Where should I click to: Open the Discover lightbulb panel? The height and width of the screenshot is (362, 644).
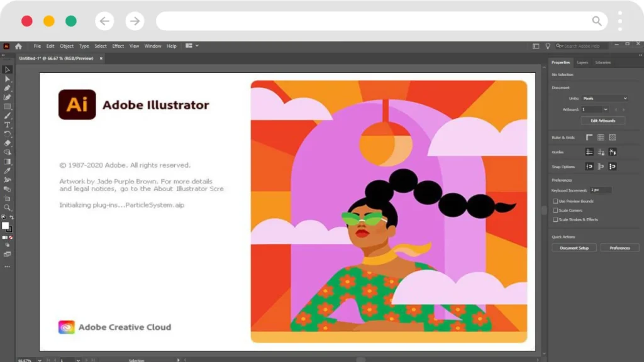(548, 46)
